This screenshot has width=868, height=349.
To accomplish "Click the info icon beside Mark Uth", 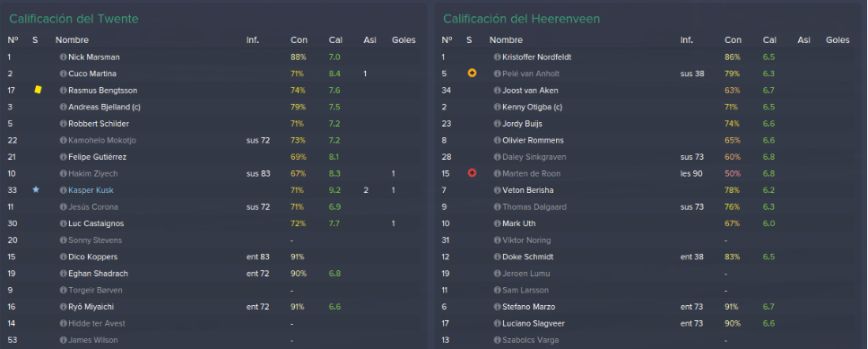I will (x=497, y=223).
